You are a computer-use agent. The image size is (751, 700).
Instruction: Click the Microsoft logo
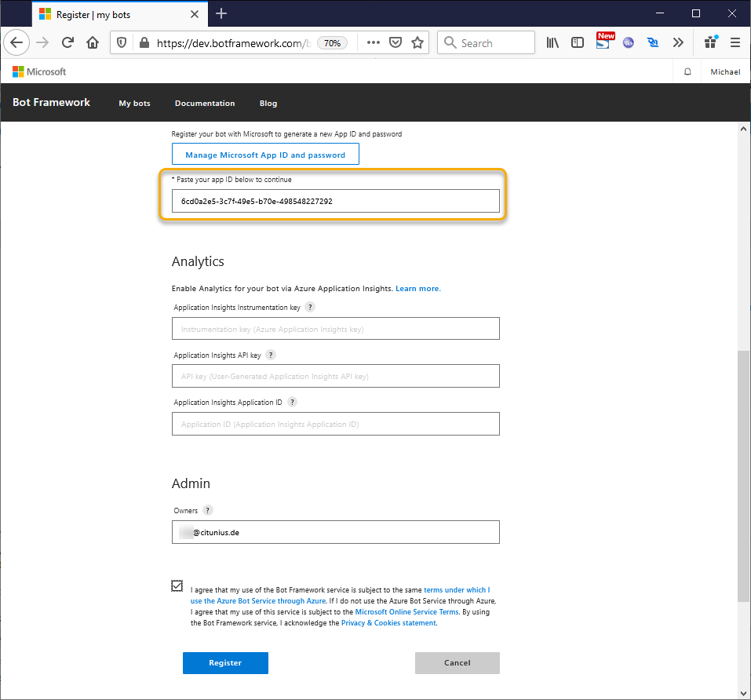click(x=39, y=72)
